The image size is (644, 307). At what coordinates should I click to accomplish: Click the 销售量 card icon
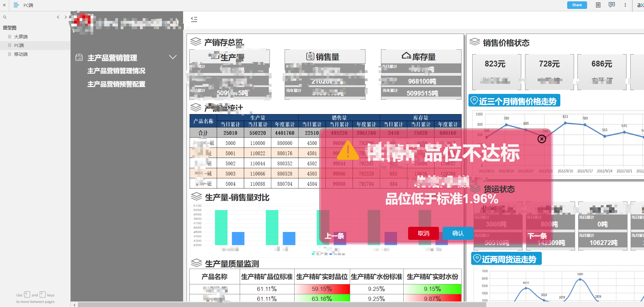pos(310,56)
